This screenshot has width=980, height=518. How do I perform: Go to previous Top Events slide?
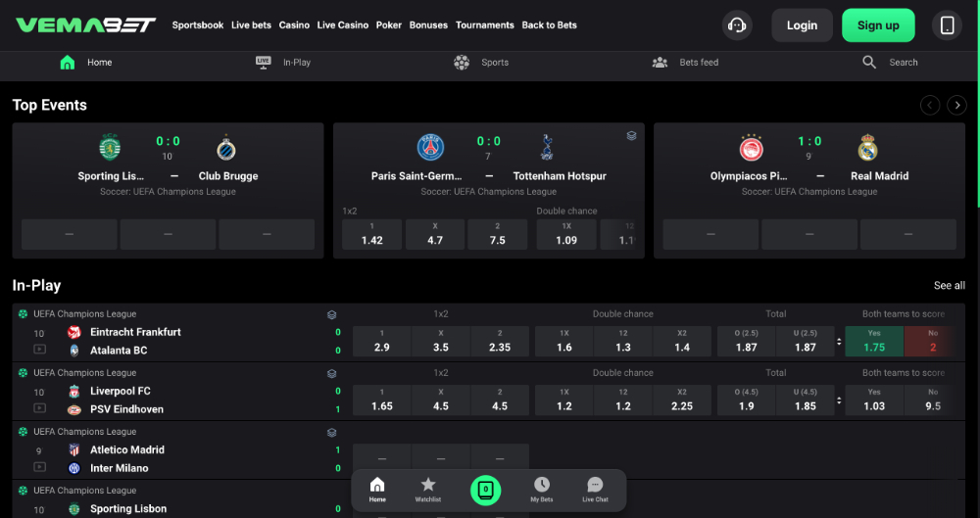pos(930,106)
